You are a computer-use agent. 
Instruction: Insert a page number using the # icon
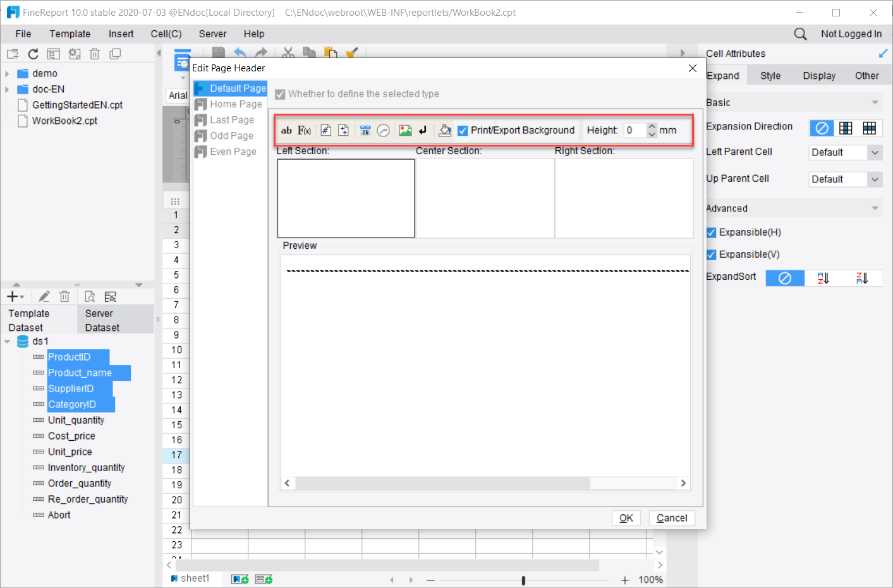[325, 129]
